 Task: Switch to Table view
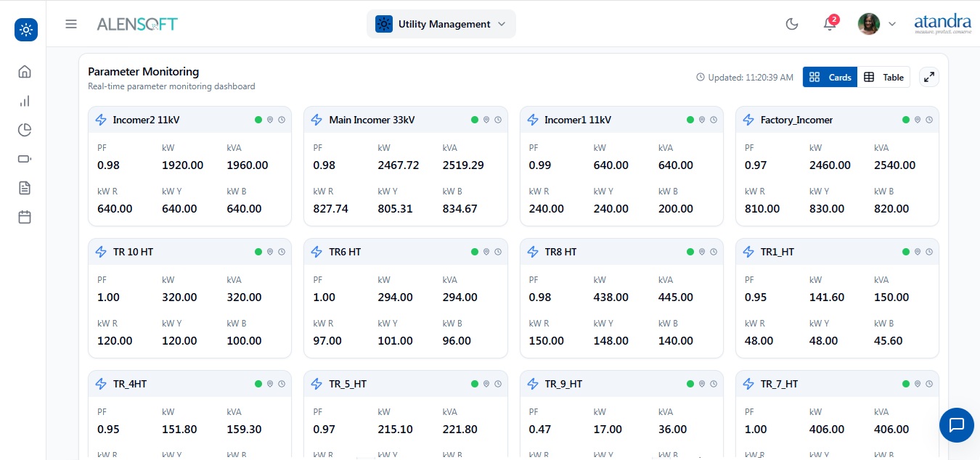point(883,77)
